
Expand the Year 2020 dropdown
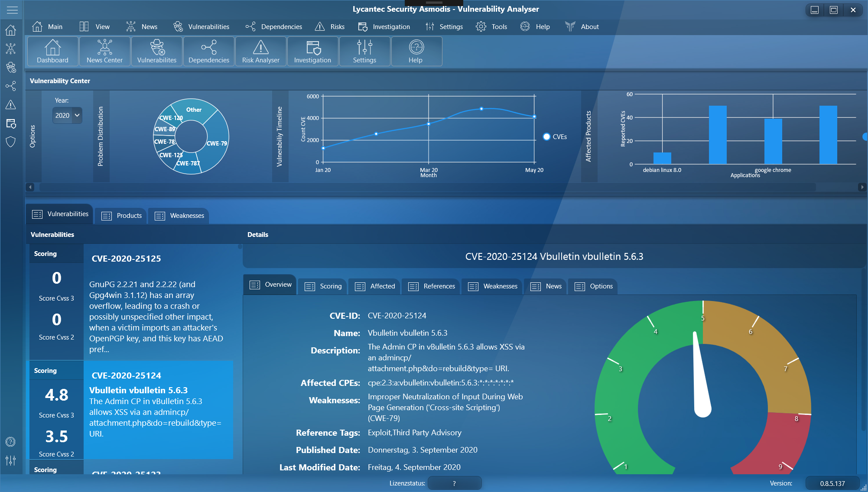pos(68,115)
